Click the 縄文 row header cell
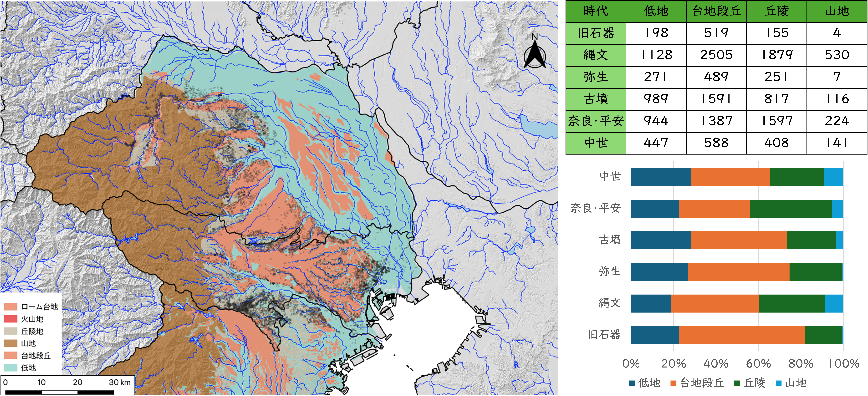The image size is (868, 396). point(596,55)
